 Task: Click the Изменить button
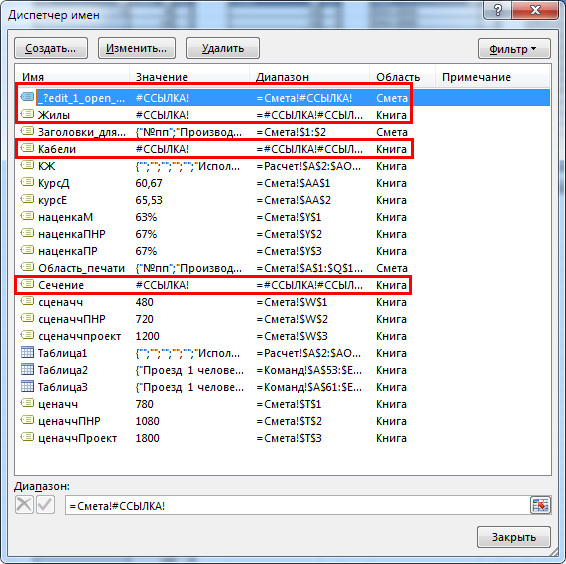point(137,48)
